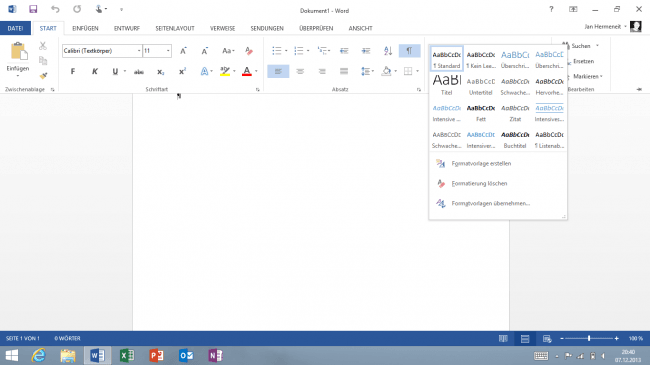Open Excel from the taskbar
The width and height of the screenshot is (650, 365).
coord(127,355)
